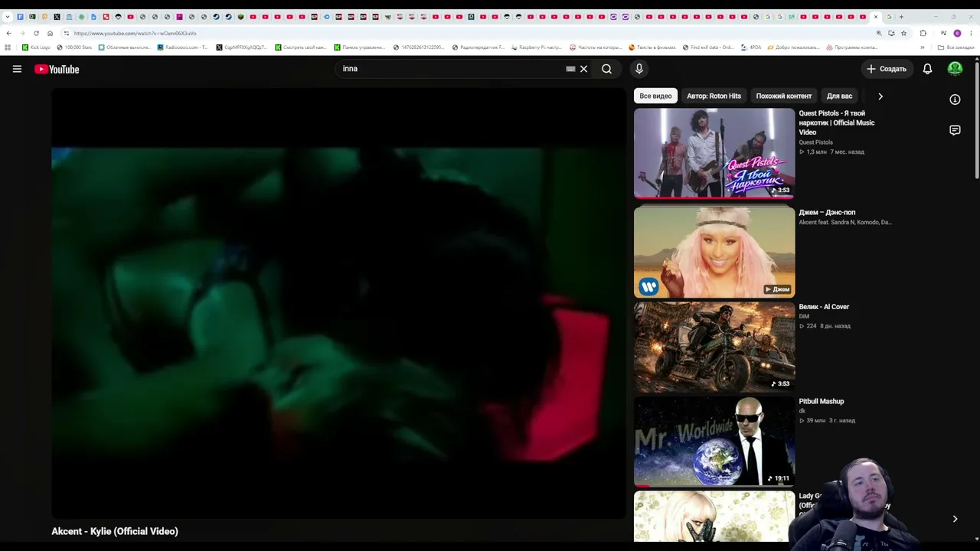The height and width of the screenshot is (551, 980).
Task: Open the Quest Pistols video thumbnail
Action: pyautogui.click(x=714, y=153)
